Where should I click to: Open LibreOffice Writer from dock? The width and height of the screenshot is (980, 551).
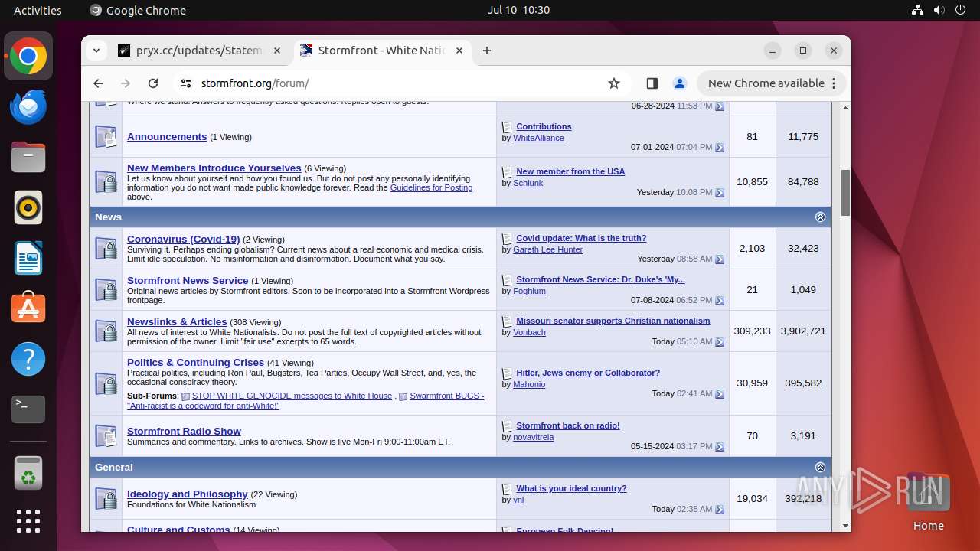coord(28,258)
